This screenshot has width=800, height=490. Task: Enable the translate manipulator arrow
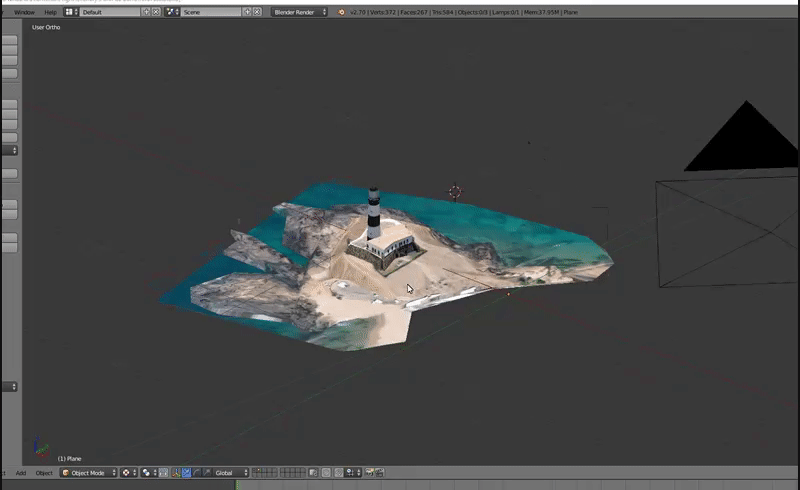186,473
